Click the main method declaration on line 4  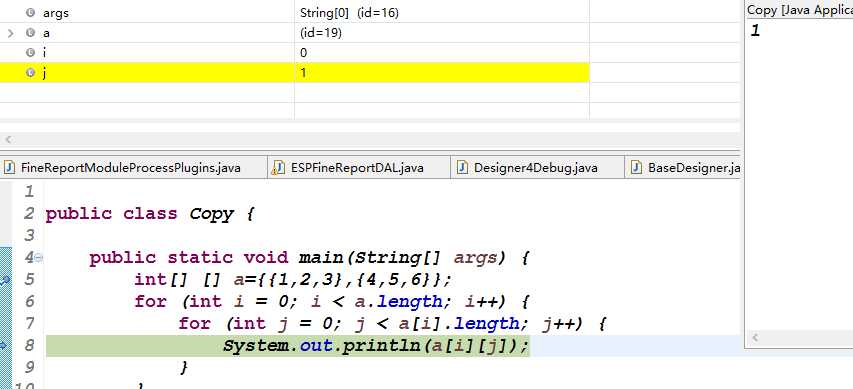(309, 257)
